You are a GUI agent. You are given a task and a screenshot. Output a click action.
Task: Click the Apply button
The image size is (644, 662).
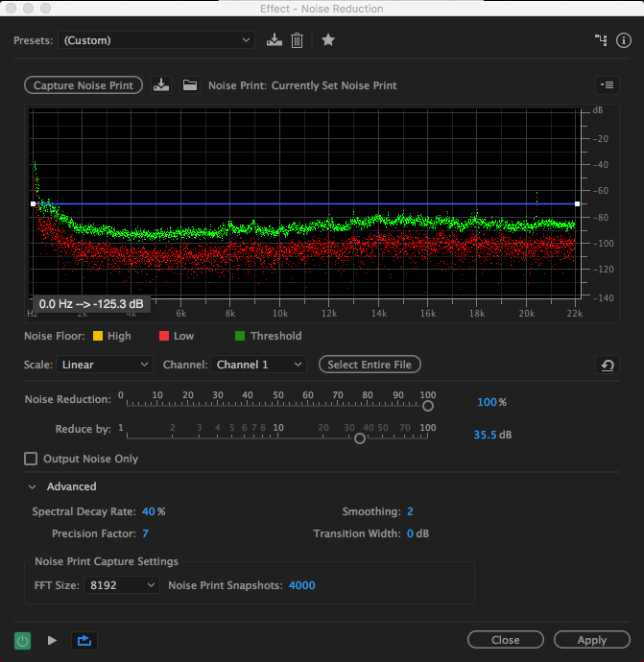coord(591,640)
